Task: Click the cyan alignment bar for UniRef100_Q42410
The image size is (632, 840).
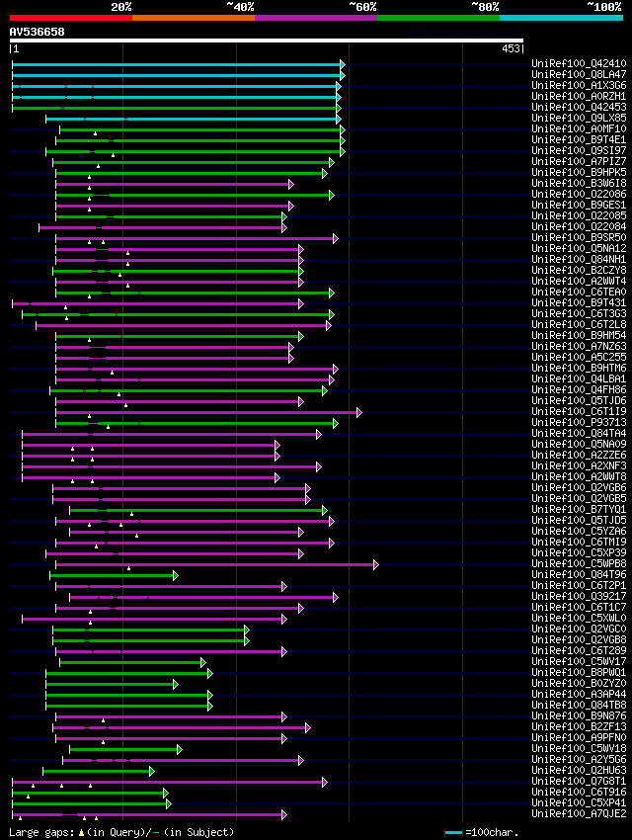Action: pyautogui.click(x=176, y=65)
